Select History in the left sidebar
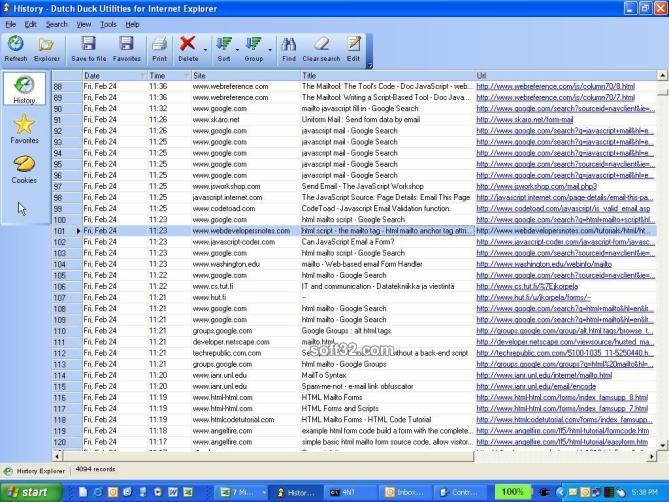The image size is (669, 502). point(24,89)
